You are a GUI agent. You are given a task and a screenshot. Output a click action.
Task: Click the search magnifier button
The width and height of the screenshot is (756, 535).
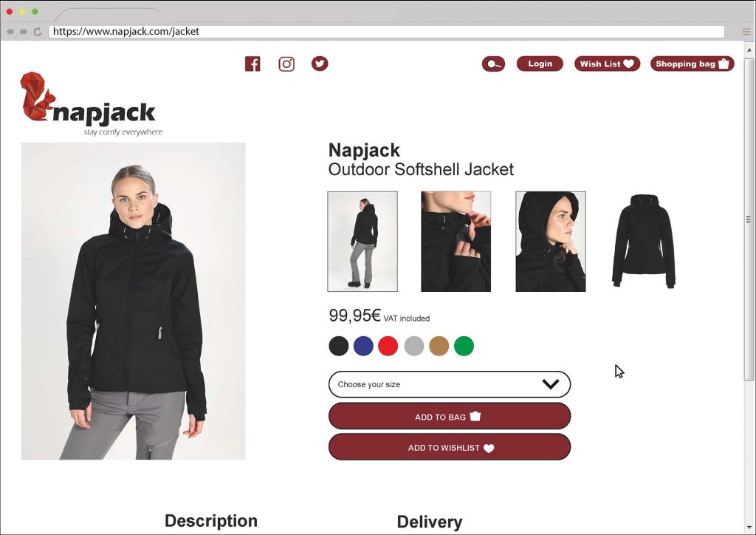pos(493,64)
